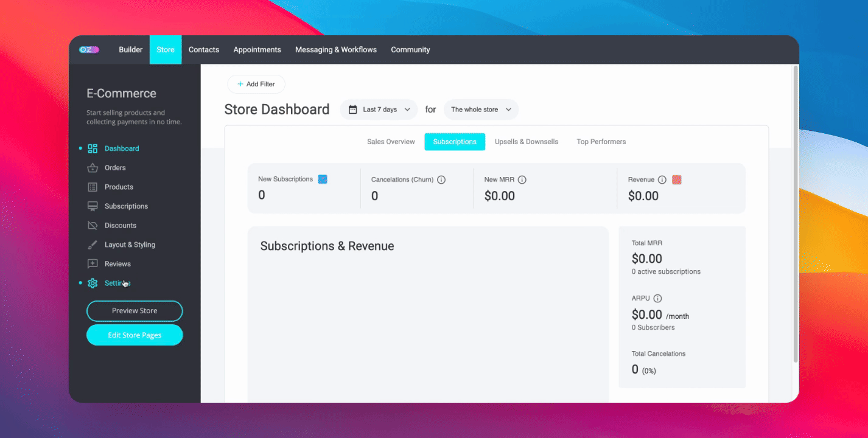This screenshot has height=438, width=868.
Task: Click the Products list icon
Action: [93, 187]
